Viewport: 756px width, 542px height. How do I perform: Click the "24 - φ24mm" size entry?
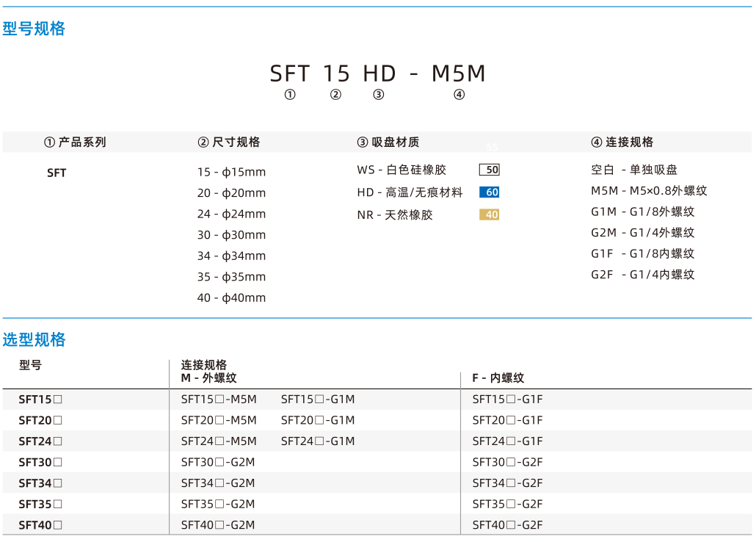[x=231, y=214]
